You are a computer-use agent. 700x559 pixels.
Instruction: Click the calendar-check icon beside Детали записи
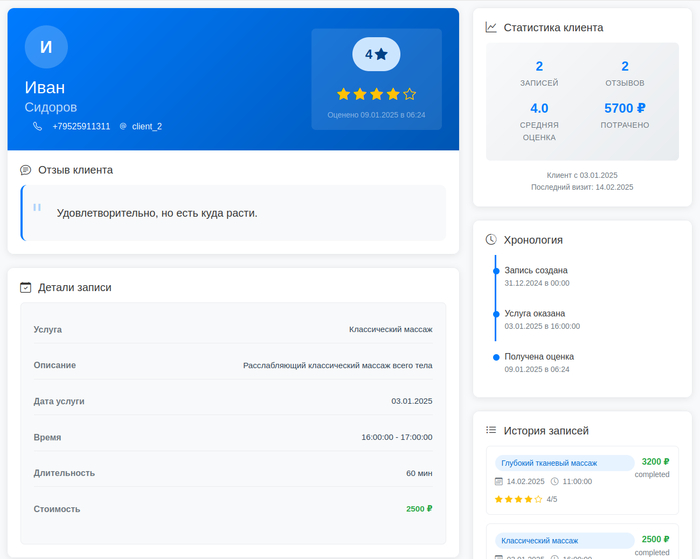26,287
